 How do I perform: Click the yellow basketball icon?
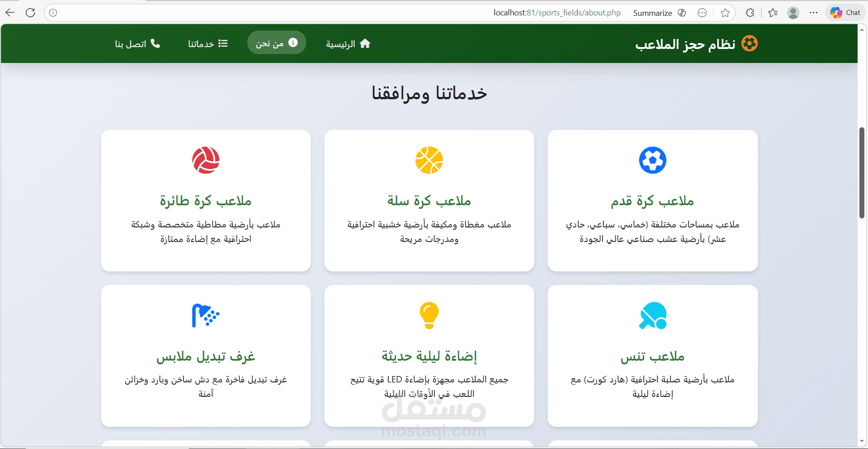click(429, 160)
